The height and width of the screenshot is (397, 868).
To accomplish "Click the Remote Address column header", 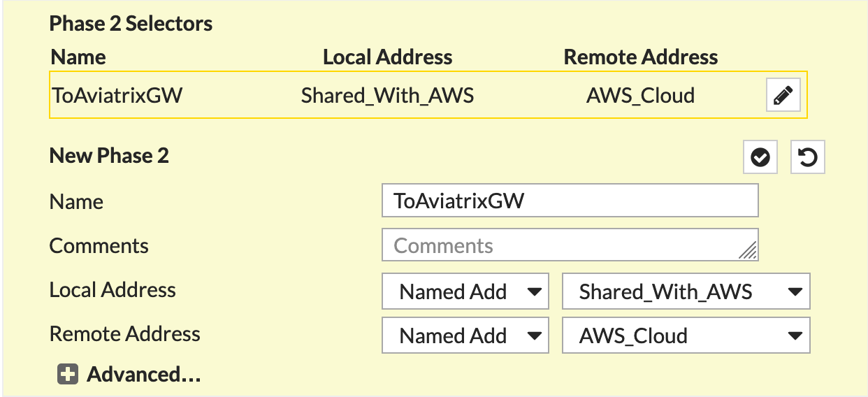I will click(x=640, y=57).
